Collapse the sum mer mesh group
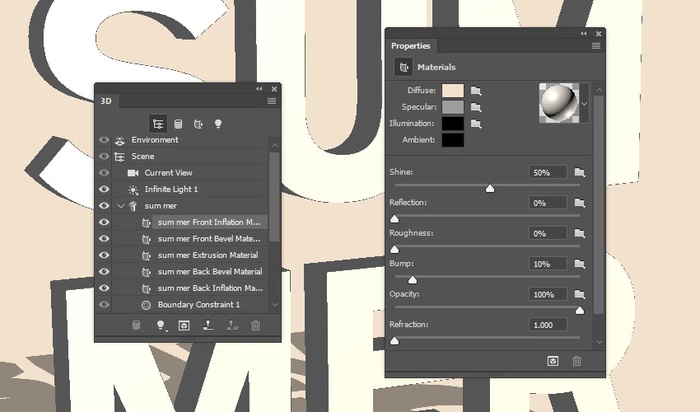The image size is (700, 412). coord(121,206)
